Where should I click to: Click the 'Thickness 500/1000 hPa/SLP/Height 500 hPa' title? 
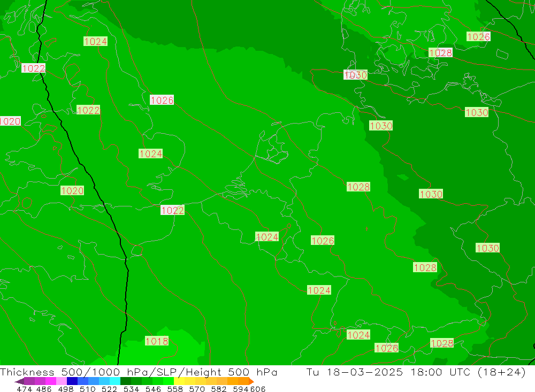point(139,372)
